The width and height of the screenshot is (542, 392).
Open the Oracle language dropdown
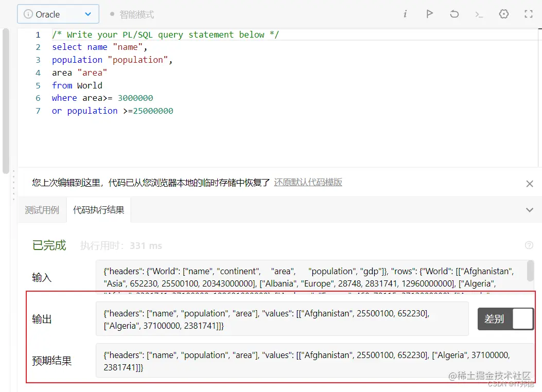58,14
